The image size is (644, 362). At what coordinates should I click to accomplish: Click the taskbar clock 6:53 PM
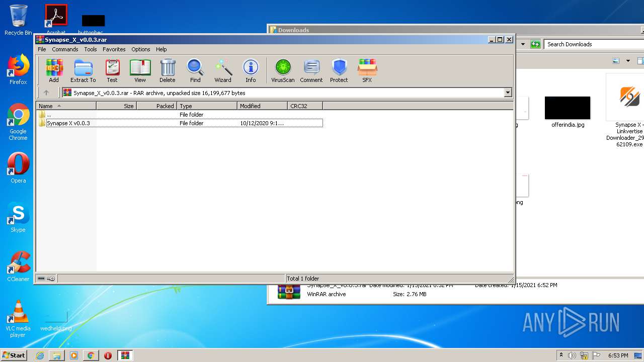(618, 355)
